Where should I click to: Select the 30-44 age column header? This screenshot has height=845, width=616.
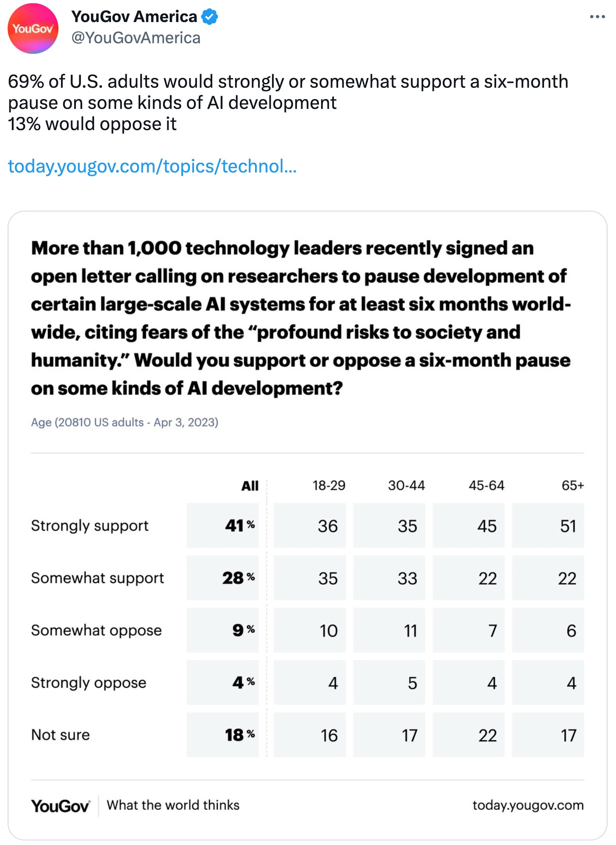click(x=406, y=486)
